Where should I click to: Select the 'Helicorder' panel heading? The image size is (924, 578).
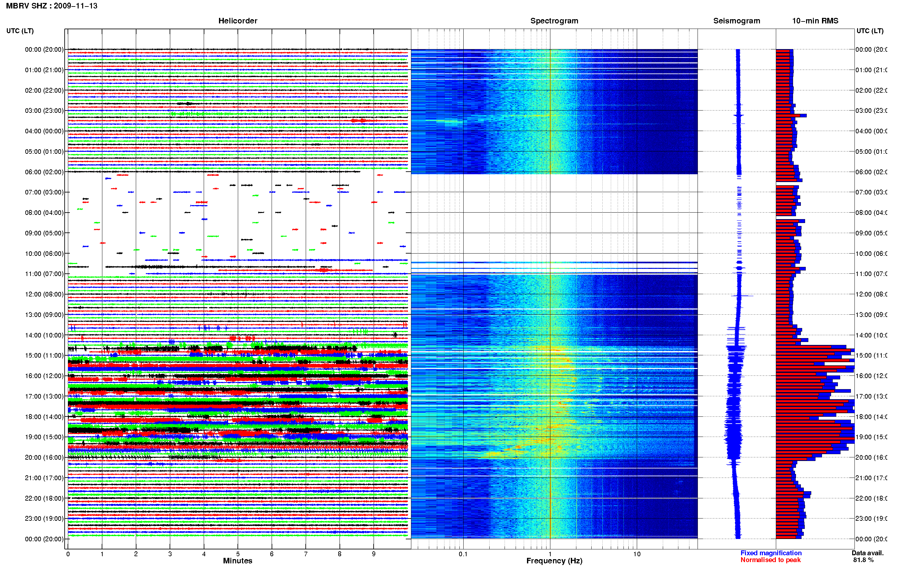point(237,21)
